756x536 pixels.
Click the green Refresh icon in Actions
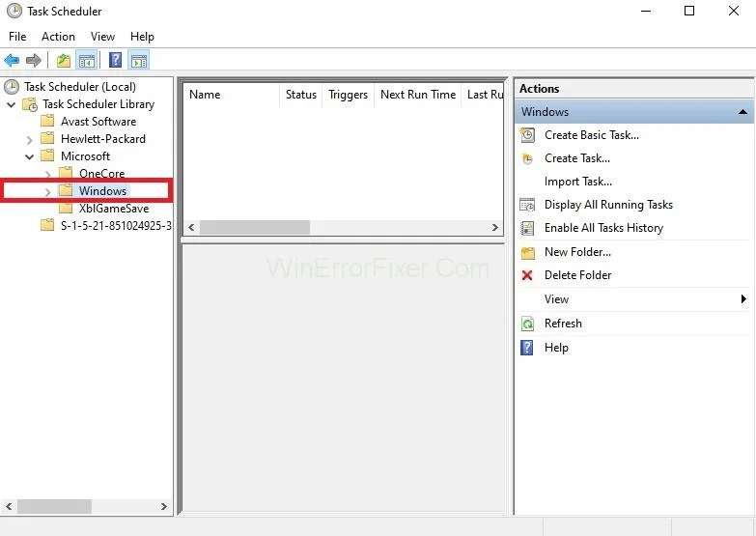coord(527,324)
